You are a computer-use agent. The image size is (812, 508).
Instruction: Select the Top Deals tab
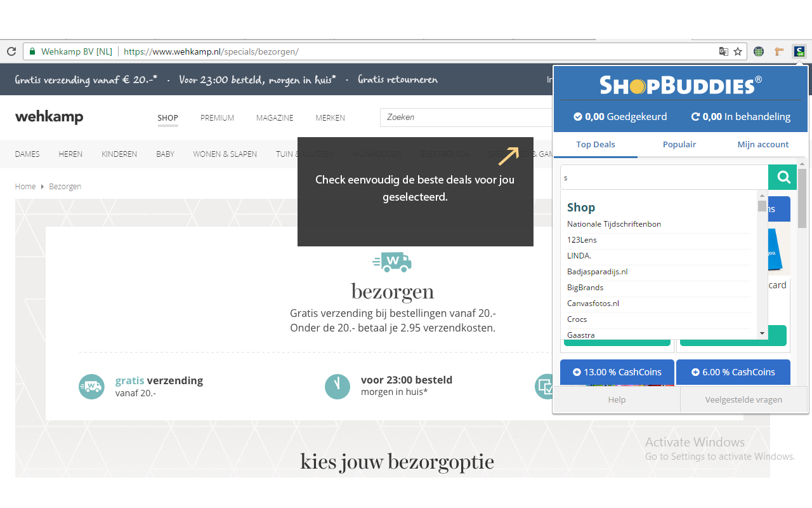coord(595,144)
